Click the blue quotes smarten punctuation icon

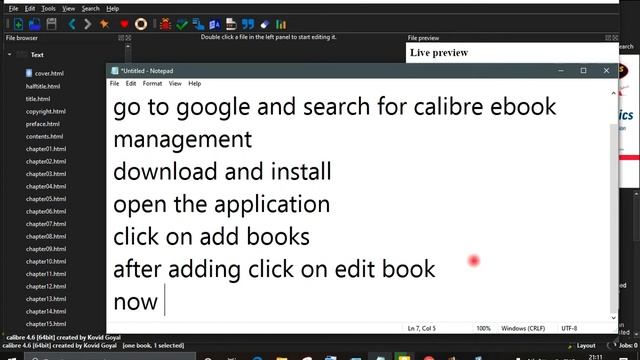(x=248, y=24)
